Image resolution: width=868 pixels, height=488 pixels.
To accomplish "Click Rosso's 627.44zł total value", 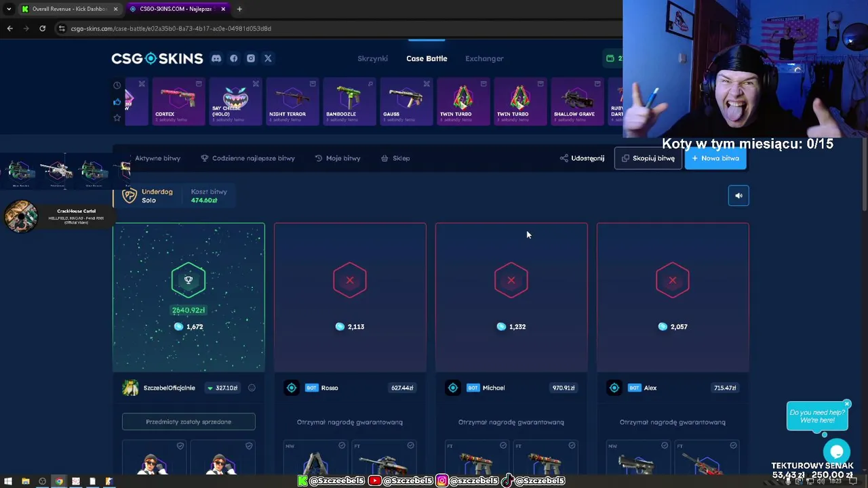I will 402,388.
